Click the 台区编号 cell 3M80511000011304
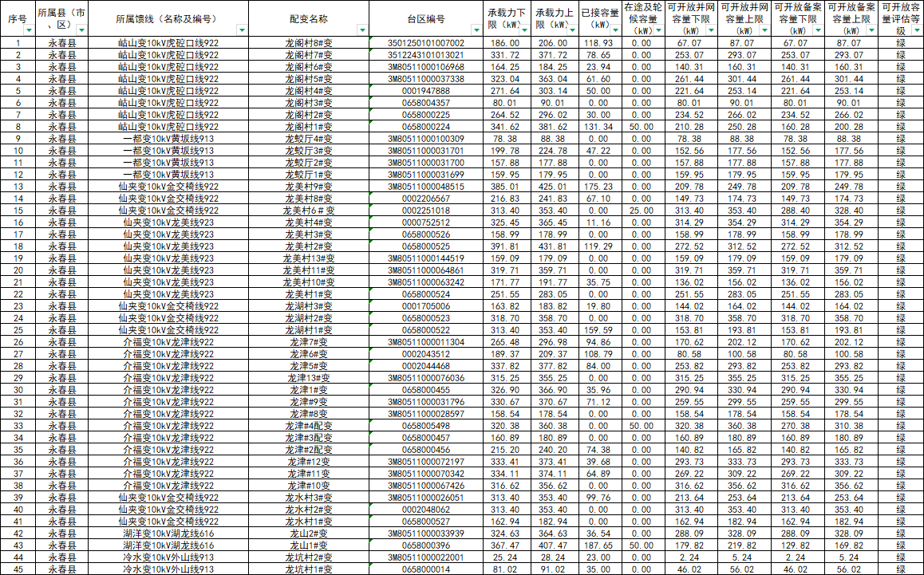The width and height of the screenshot is (924, 575). tap(426, 342)
